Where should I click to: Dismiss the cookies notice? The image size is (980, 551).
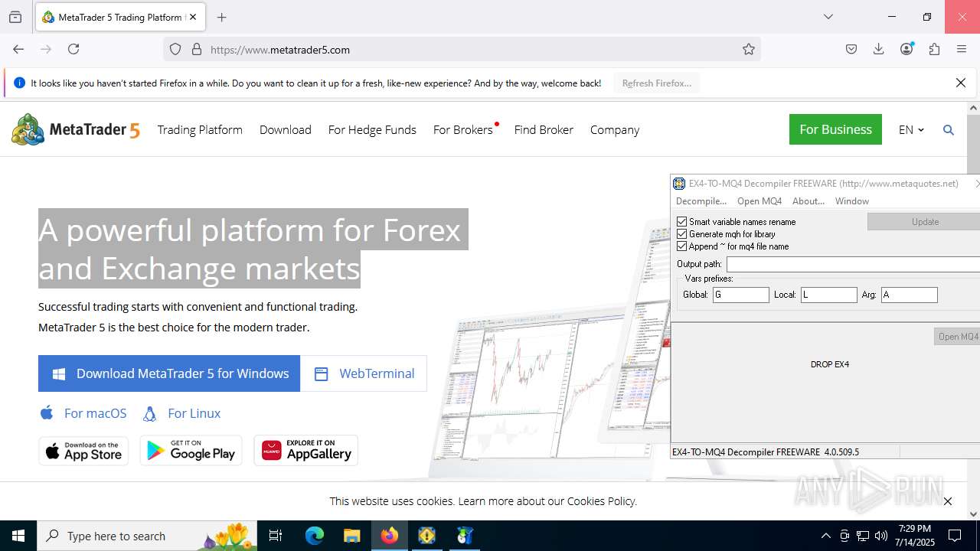tap(948, 501)
